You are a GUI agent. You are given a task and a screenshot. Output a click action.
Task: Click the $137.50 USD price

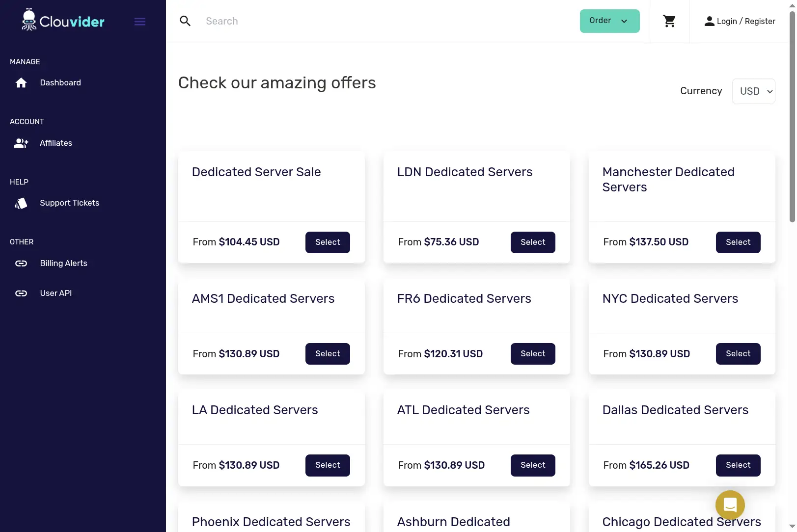click(x=659, y=242)
